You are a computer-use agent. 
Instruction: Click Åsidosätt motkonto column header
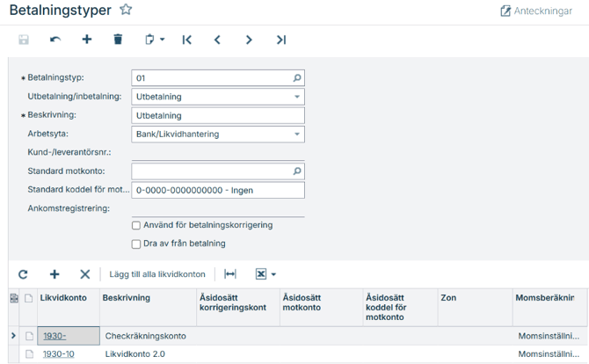[321, 307]
